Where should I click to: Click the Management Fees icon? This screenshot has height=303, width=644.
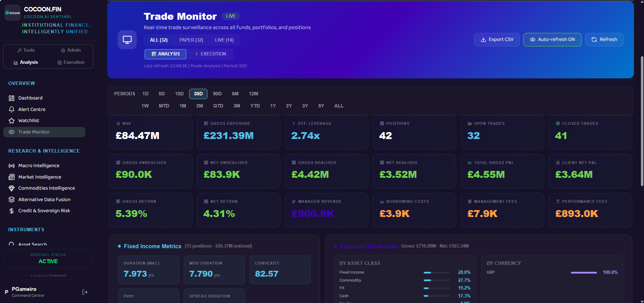point(470,201)
